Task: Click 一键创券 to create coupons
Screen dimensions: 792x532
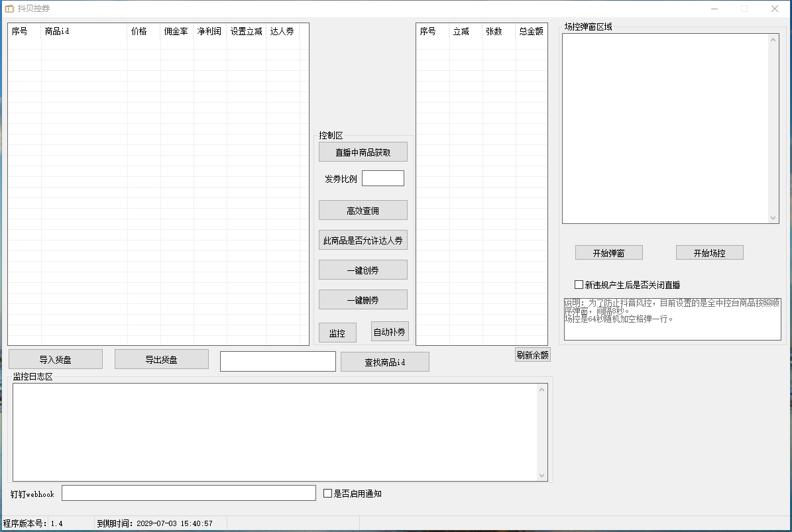Action: [363, 270]
